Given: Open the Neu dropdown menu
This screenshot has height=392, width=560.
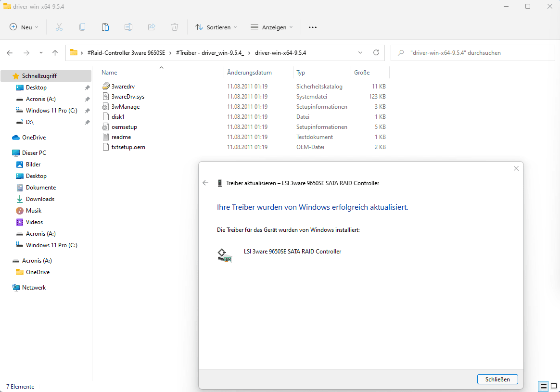Looking at the screenshot, I should pos(24,27).
